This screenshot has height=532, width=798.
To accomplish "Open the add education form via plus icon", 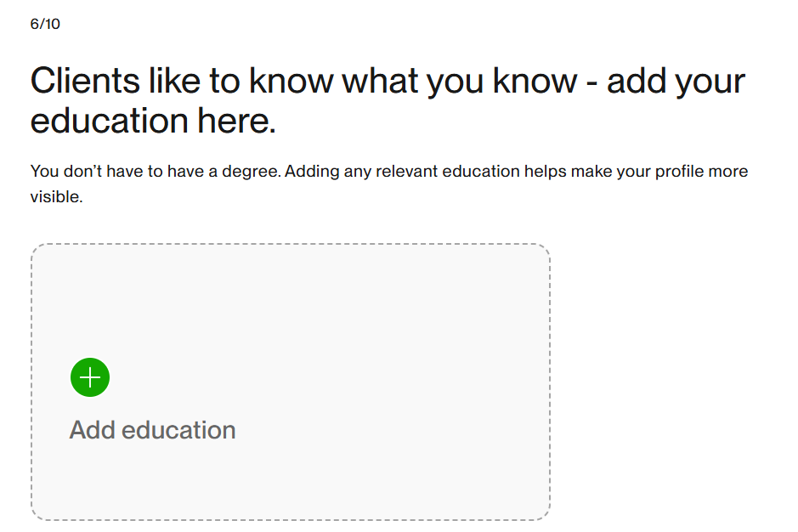I will click(x=90, y=377).
